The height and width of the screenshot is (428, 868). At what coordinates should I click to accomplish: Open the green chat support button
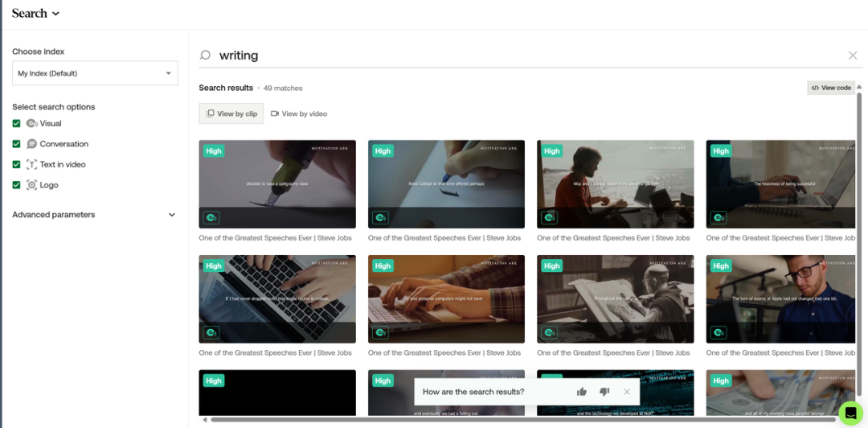click(851, 413)
